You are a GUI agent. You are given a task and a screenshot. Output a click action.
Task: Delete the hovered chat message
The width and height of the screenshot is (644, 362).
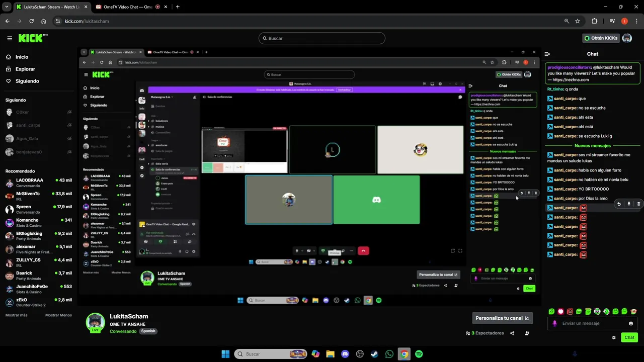click(638, 204)
